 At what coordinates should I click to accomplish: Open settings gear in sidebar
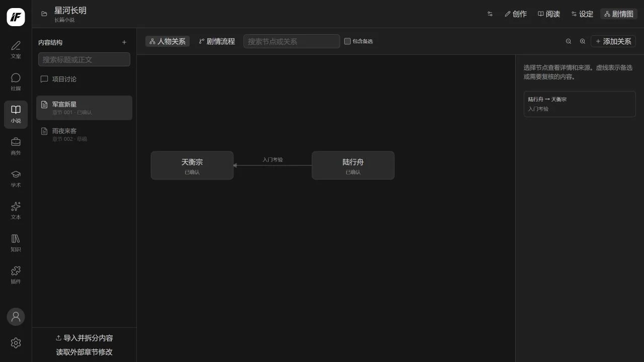pos(16,343)
